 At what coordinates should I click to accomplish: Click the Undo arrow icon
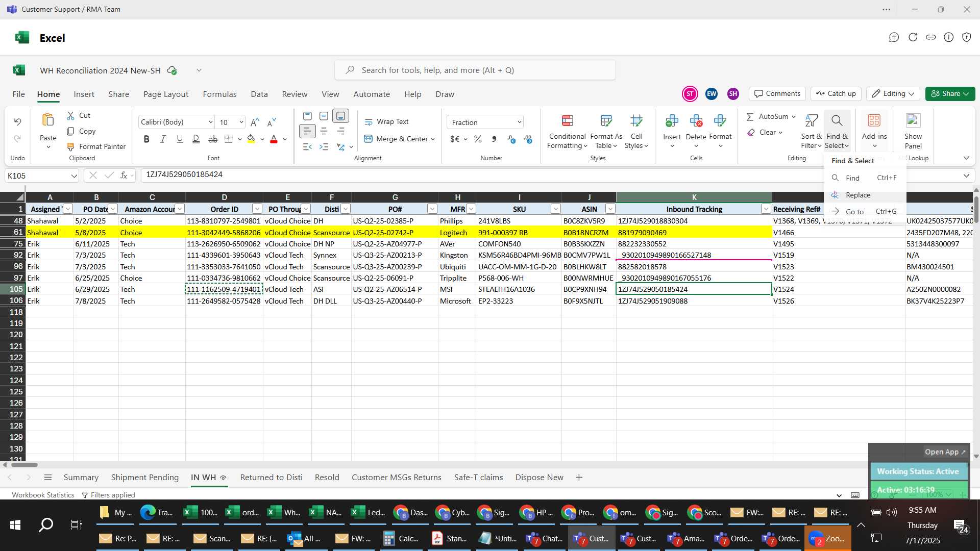17,122
